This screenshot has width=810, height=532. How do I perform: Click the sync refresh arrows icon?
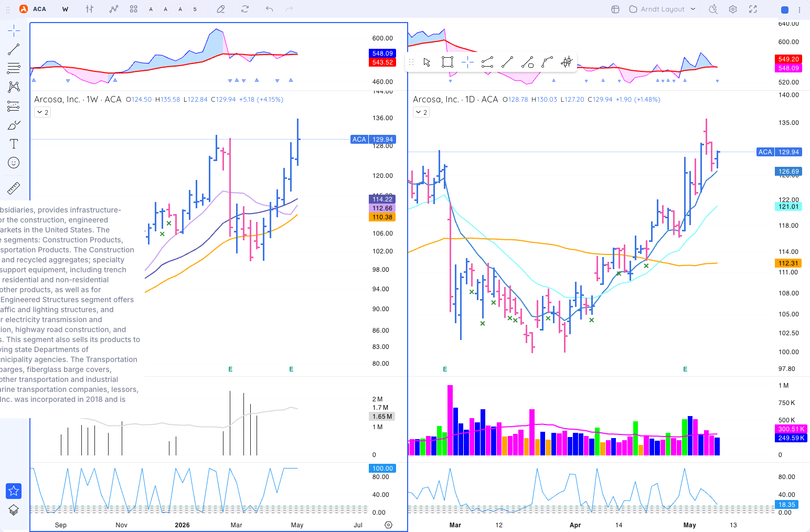click(245, 9)
